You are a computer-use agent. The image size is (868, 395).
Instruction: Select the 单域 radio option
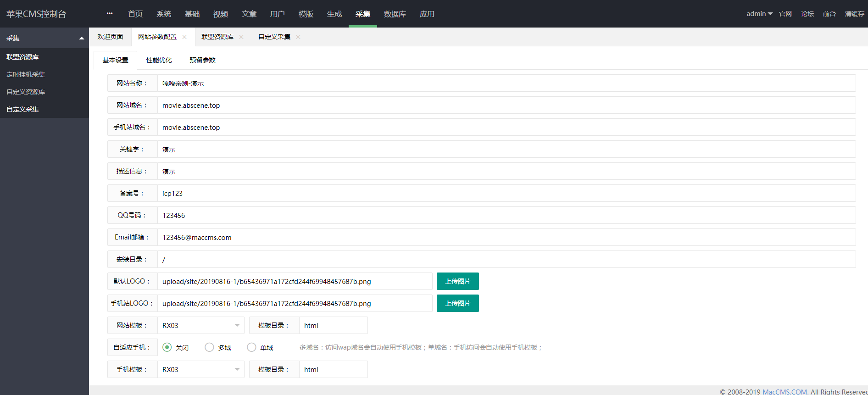[x=251, y=347]
